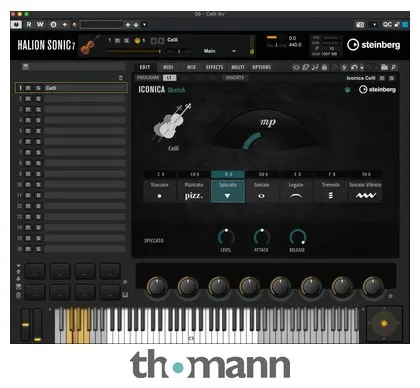Select empty slot 2 in rack
Image resolution: width=420 pixels, height=388 pixels.
pyautogui.click(x=72, y=99)
